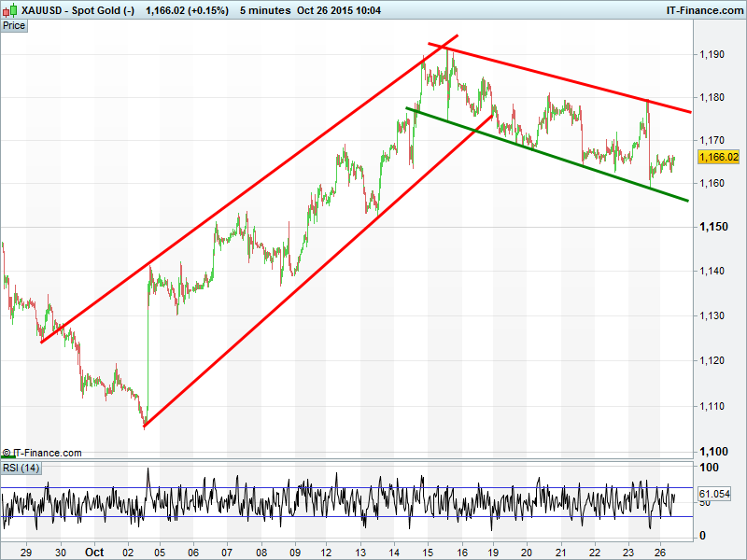The width and height of the screenshot is (747, 560).
Task: Open the RSI (14) indicator label
Action: pyautogui.click(x=21, y=468)
